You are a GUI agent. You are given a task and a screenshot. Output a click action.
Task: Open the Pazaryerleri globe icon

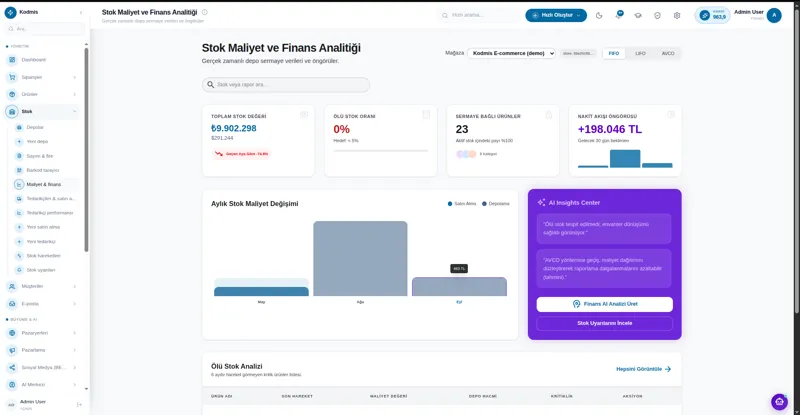12,333
